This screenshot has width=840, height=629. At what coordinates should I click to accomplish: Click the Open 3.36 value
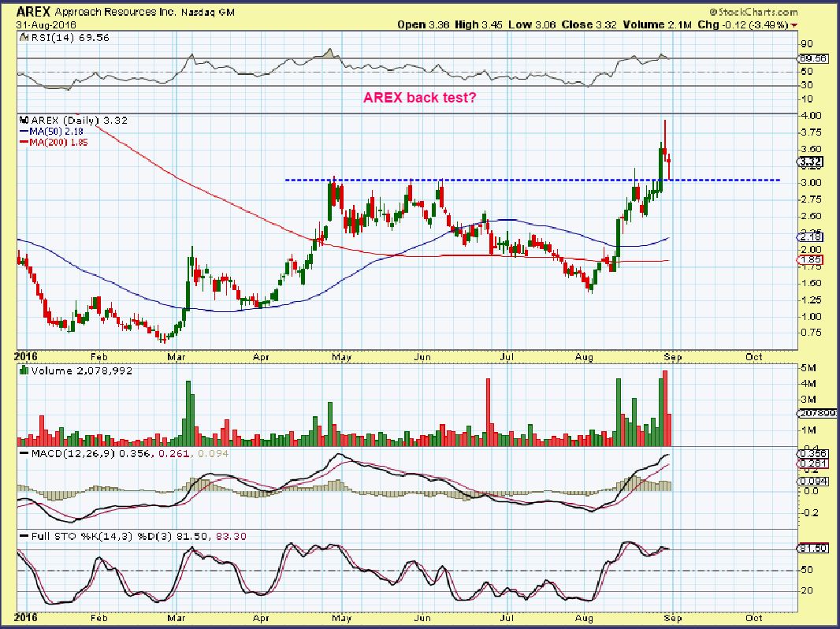pyautogui.click(x=423, y=24)
